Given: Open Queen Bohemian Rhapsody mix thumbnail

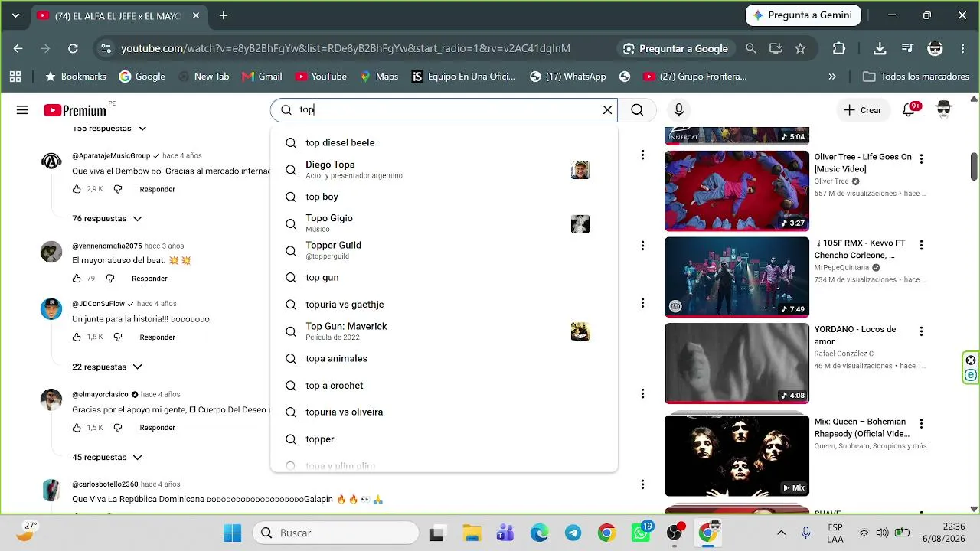Looking at the screenshot, I should (x=737, y=455).
